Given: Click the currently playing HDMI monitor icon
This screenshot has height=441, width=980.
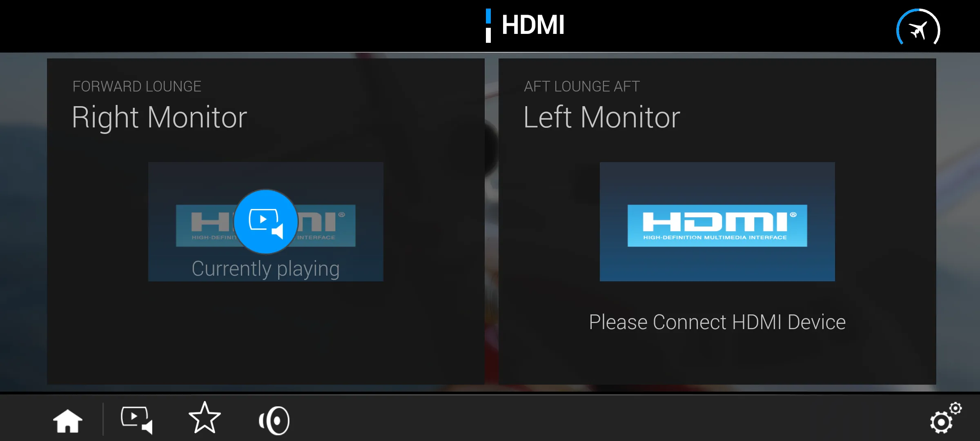Looking at the screenshot, I should [x=266, y=222].
